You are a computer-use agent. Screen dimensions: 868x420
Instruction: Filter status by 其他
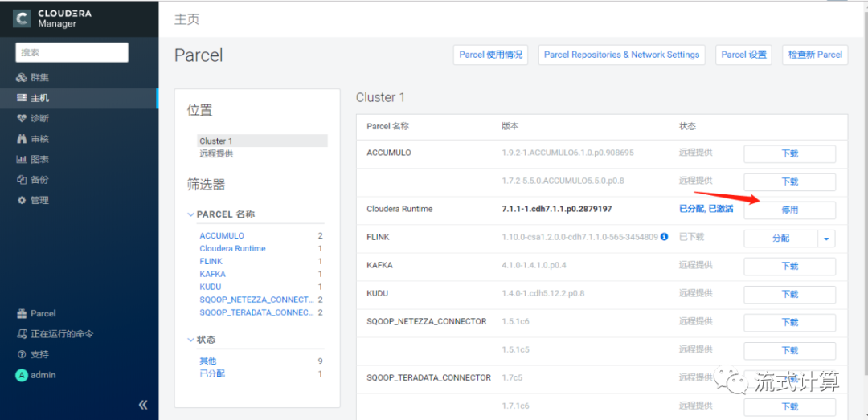pyautogui.click(x=208, y=361)
